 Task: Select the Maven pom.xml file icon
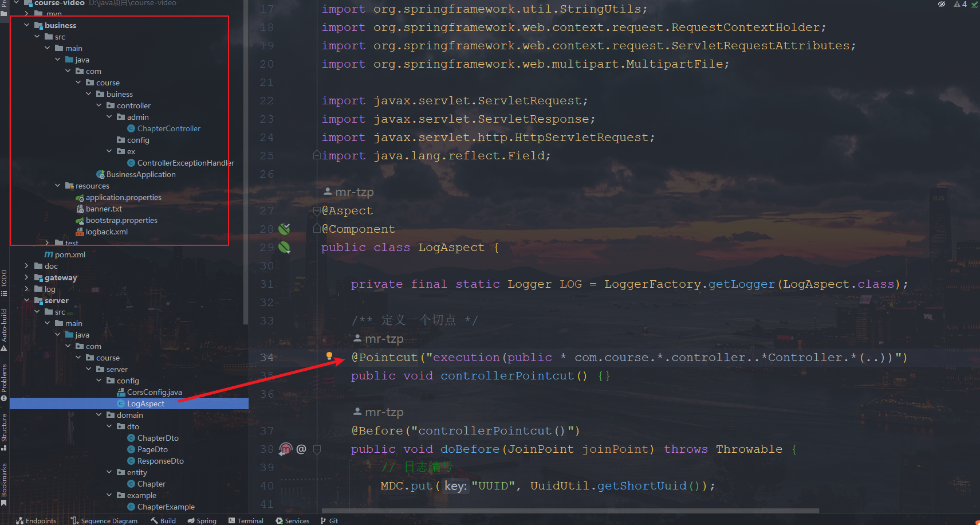pos(49,254)
